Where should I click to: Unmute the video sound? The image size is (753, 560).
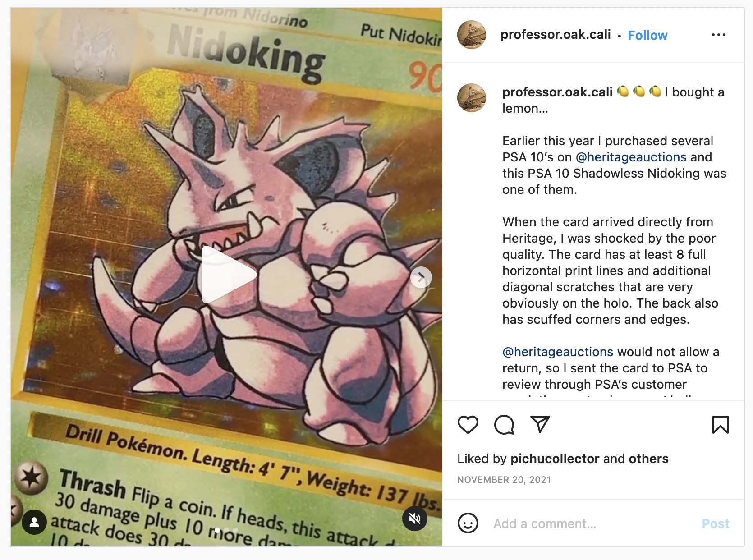tap(414, 519)
